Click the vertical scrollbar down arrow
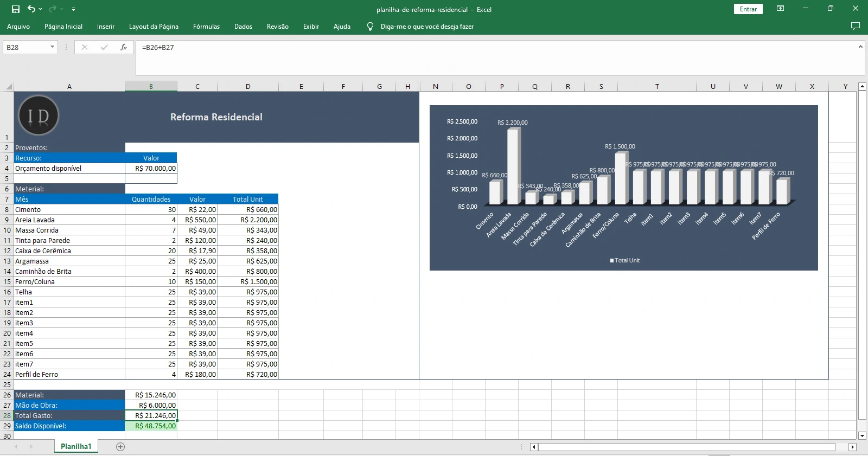The height and width of the screenshot is (456, 868). [x=862, y=435]
